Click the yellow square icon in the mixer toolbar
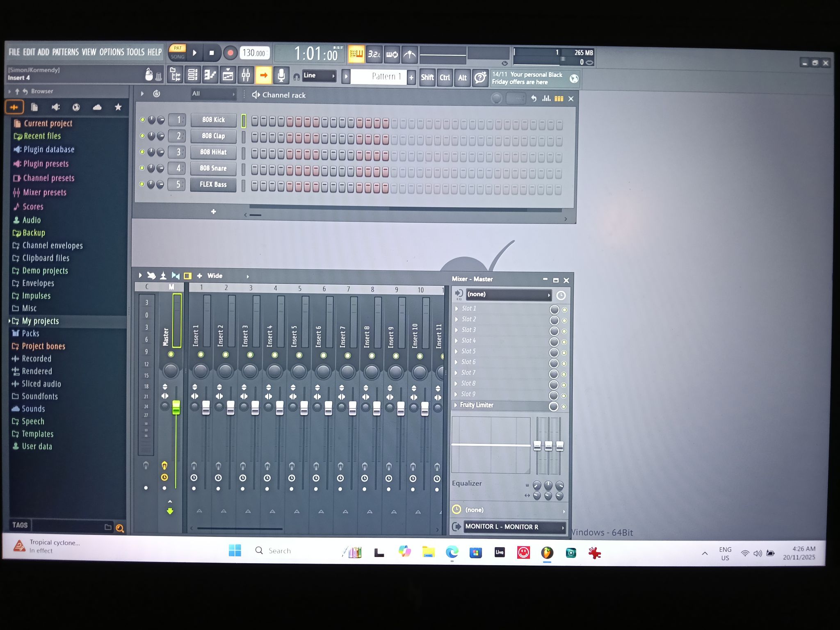Screen dimensions: 840x630 187,276
